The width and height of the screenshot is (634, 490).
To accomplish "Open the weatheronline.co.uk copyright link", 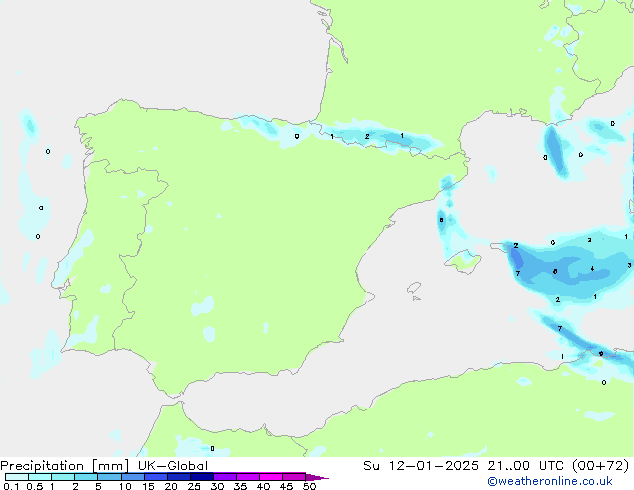I will click(x=550, y=481).
